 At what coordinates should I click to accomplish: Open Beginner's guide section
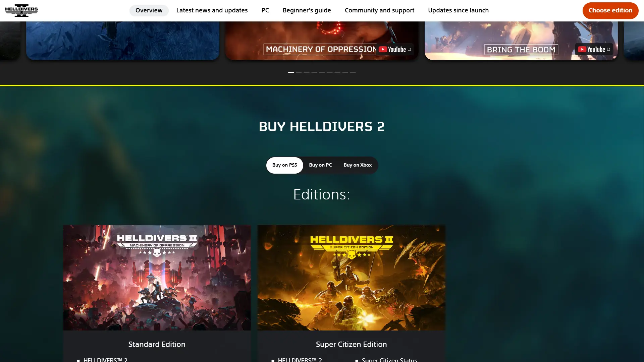(x=307, y=10)
